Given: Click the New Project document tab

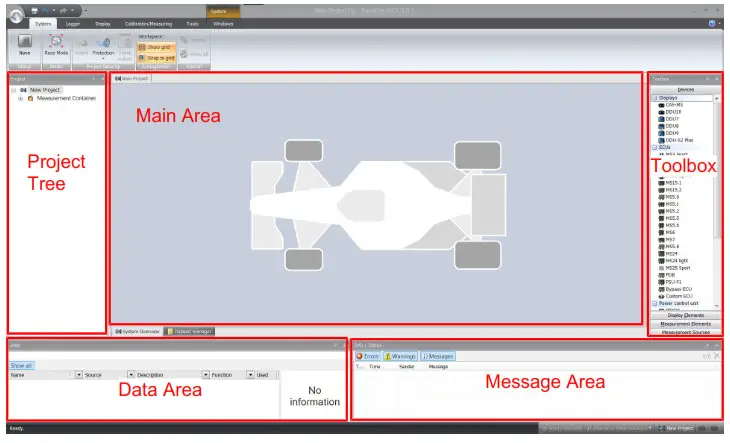Looking at the screenshot, I should tap(131, 79).
